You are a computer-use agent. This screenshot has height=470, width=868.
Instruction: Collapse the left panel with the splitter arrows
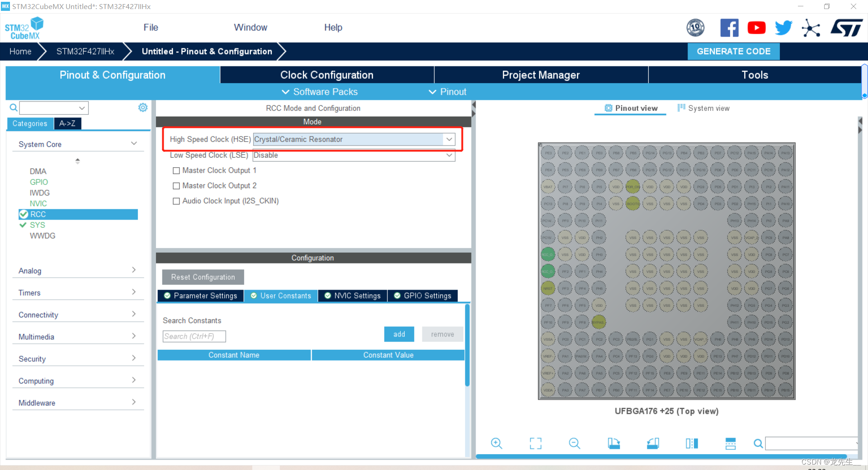[x=473, y=109]
